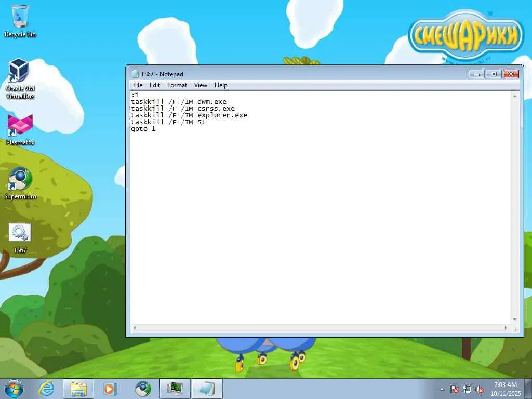Click the horizontal scrollbar left arrow
This screenshot has width=532, height=399.
click(135, 328)
